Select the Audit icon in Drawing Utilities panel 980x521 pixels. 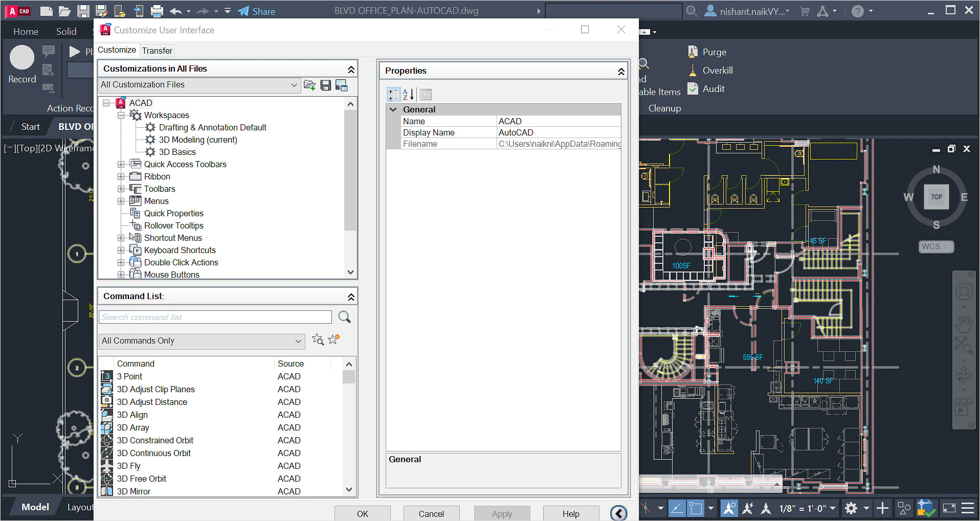(694, 88)
